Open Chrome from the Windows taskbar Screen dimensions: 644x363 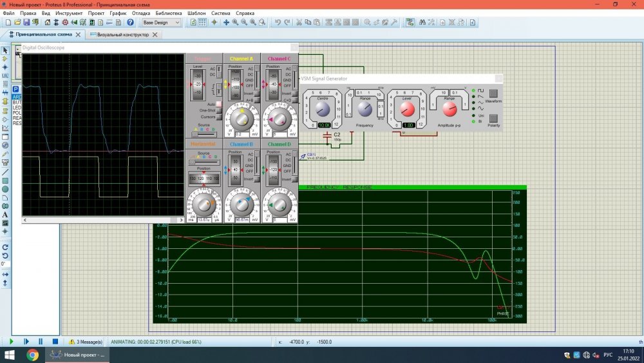[x=32, y=355]
